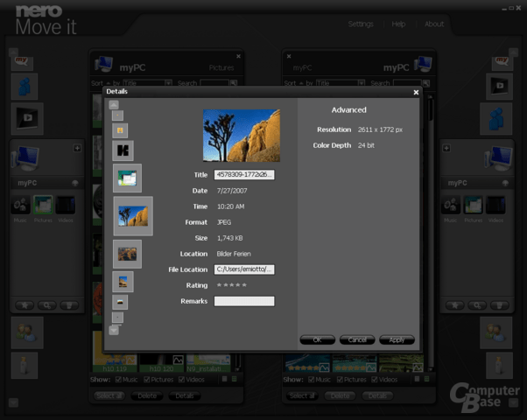This screenshot has height=420, width=527.
Task: Click the right sidebar two-users icon
Action: [496, 332]
